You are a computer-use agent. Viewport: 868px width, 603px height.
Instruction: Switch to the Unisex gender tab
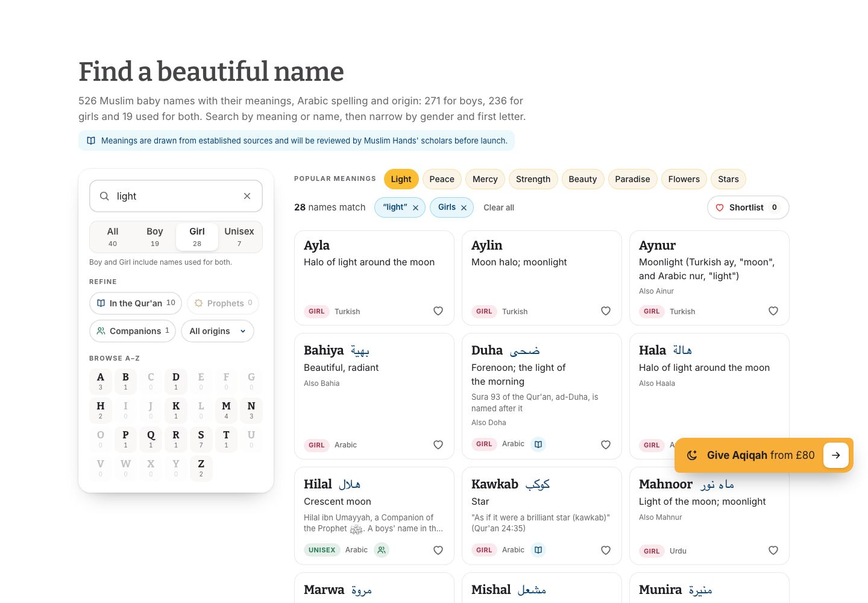[x=239, y=237]
